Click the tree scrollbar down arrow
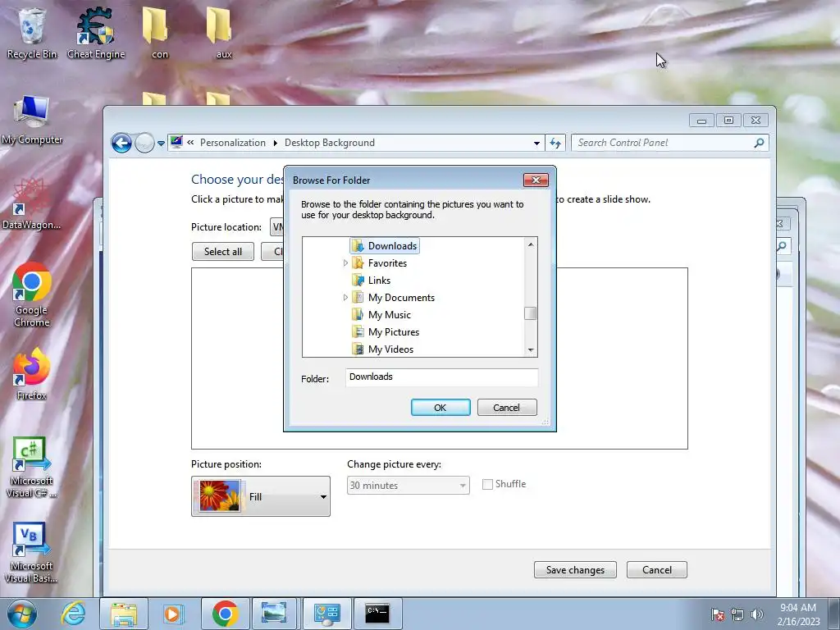 [x=531, y=349]
